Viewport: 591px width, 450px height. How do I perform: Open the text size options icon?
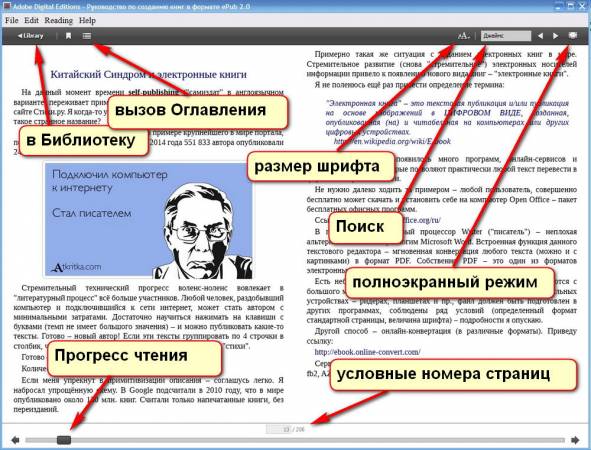click(464, 36)
